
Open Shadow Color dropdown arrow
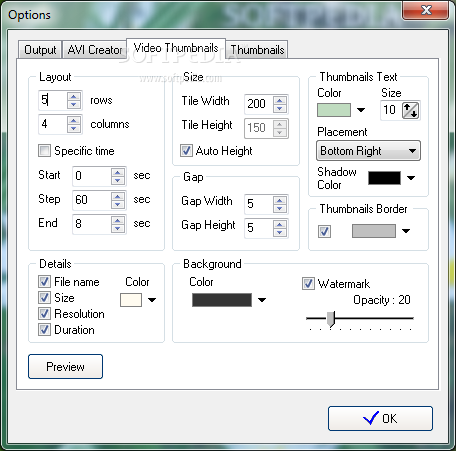[411, 178]
